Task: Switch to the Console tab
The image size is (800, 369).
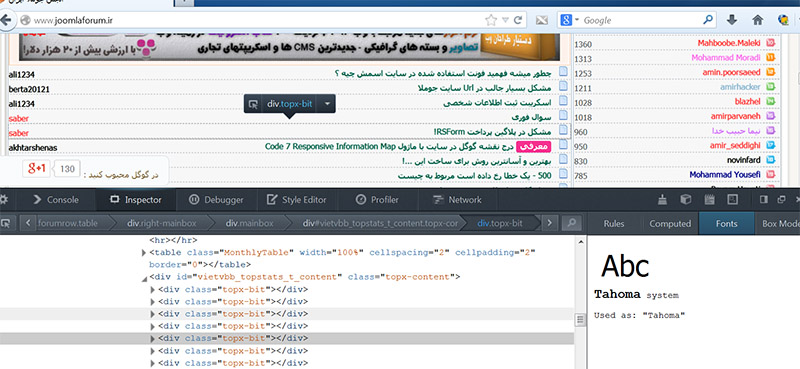Action: (x=56, y=200)
